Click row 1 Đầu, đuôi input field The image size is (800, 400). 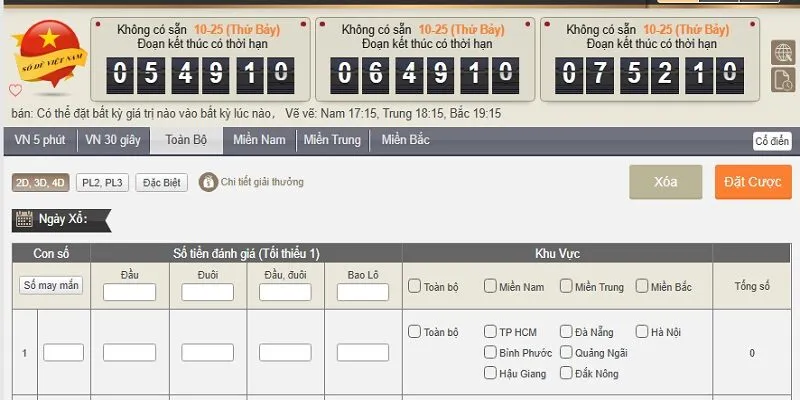(285, 353)
